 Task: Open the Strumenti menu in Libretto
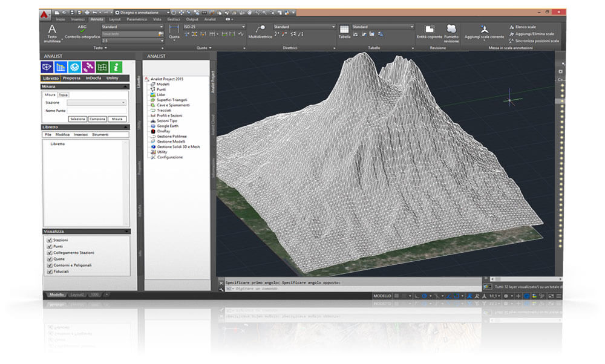[x=100, y=135]
